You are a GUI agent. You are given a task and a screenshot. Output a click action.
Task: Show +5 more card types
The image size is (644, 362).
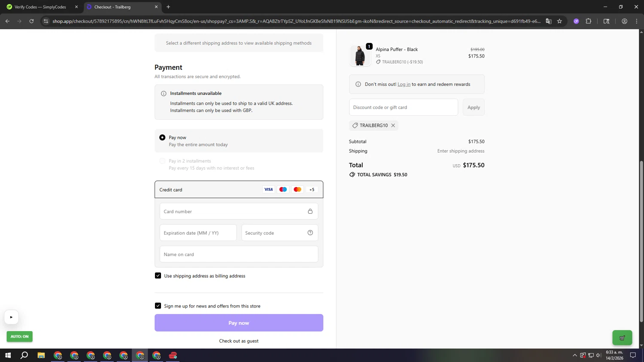coord(312,189)
